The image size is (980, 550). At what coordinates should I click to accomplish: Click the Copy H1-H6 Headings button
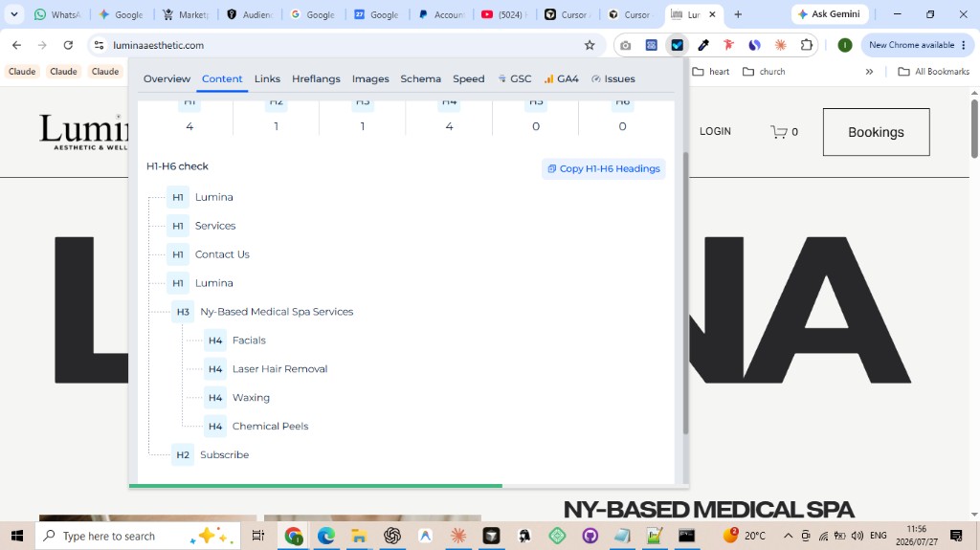pyautogui.click(x=604, y=168)
